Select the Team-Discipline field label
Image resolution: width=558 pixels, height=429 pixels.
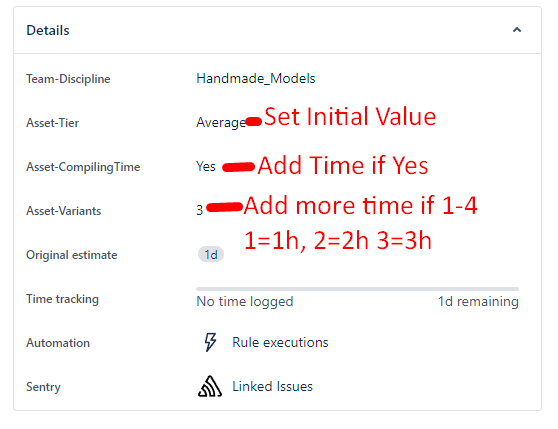tap(68, 79)
